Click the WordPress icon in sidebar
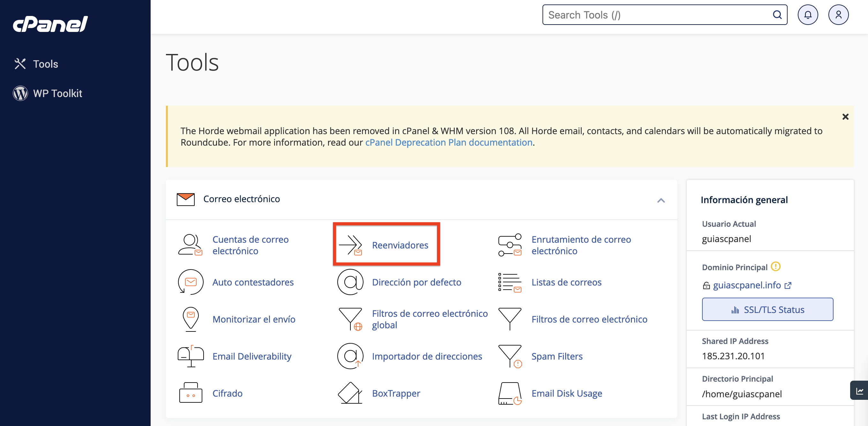Viewport: 868px width, 426px height. (20, 93)
